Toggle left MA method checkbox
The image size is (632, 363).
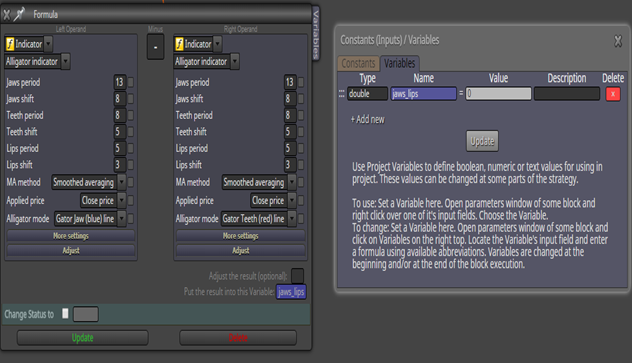(x=130, y=182)
